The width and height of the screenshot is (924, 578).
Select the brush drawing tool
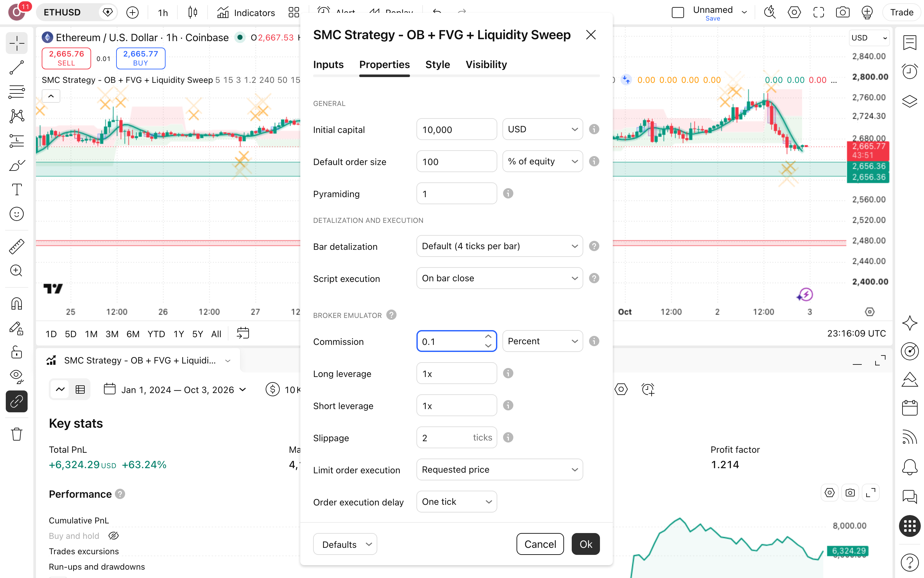pos(17,165)
